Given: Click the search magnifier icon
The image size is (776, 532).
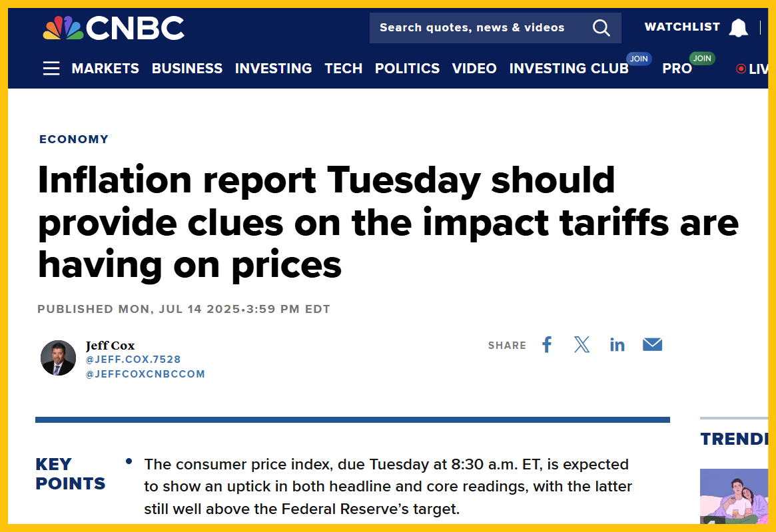Looking at the screenshot, I should coord(601,28).
